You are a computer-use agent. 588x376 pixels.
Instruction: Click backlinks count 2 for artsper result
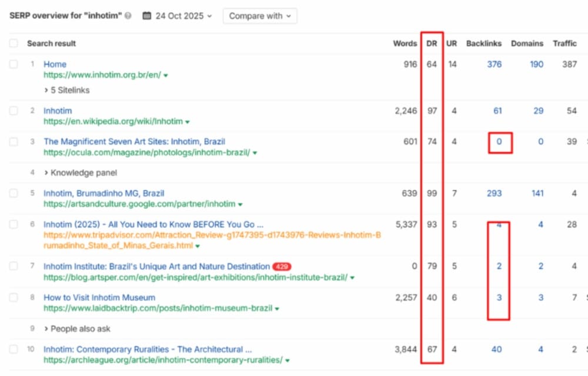[499, 266]
